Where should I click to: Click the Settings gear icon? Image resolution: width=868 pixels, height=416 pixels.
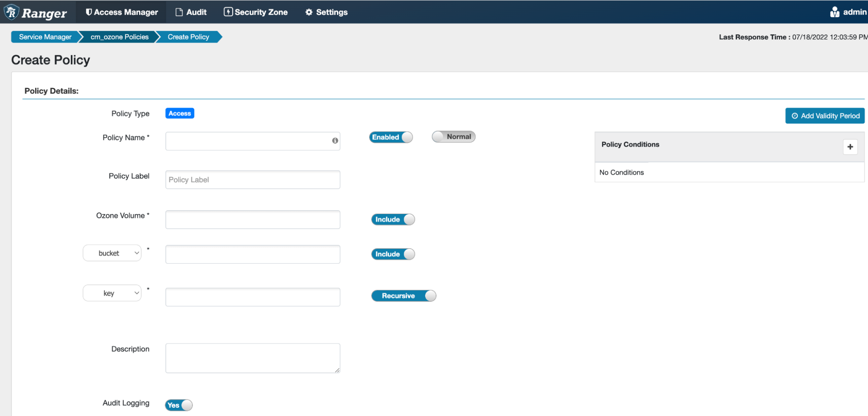click(x=309, y=12)
